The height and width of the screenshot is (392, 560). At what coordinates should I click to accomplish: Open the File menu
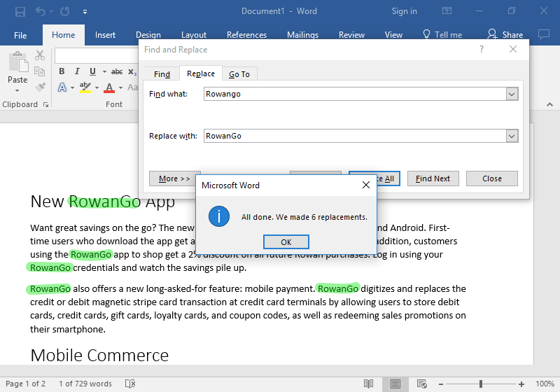click(20, 35)
